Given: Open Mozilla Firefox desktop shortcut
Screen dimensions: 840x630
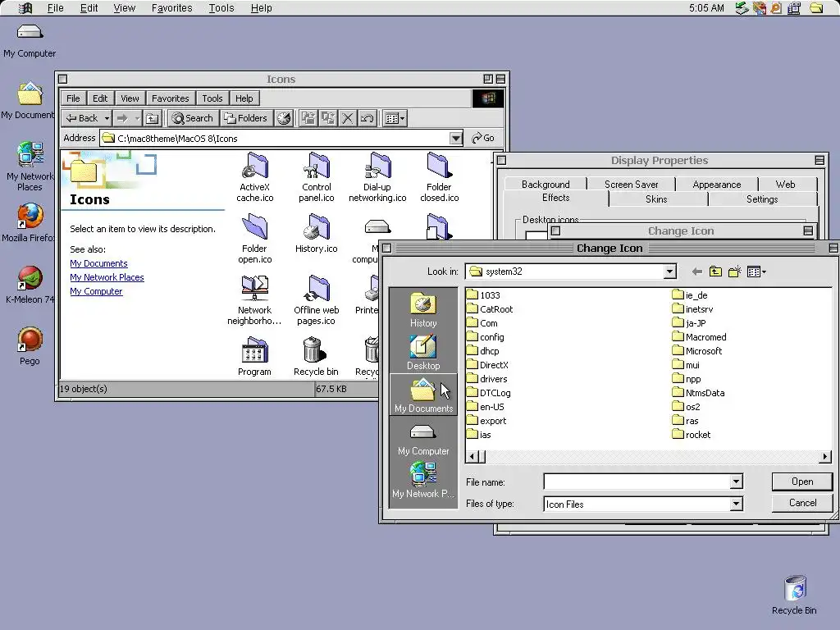Looking at the screenshot, I should tap(29, 222).
